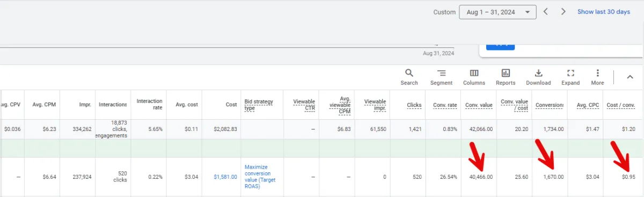
Task: Open the Search tool in table toolbar
Action: 409,77
